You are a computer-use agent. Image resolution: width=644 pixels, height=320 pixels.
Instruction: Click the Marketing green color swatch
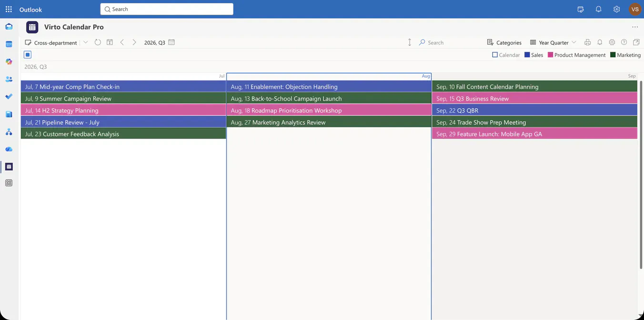click(613, 55)
